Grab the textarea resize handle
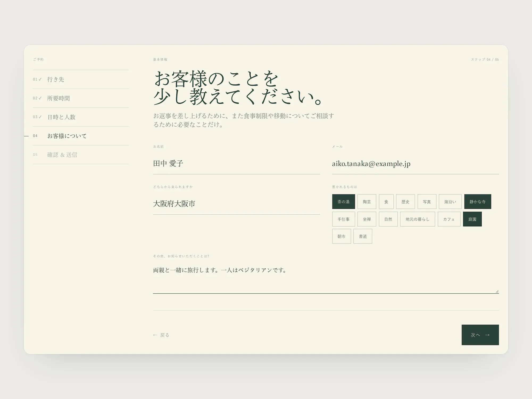Screen dimensions: 532x399 click(497, 292)
